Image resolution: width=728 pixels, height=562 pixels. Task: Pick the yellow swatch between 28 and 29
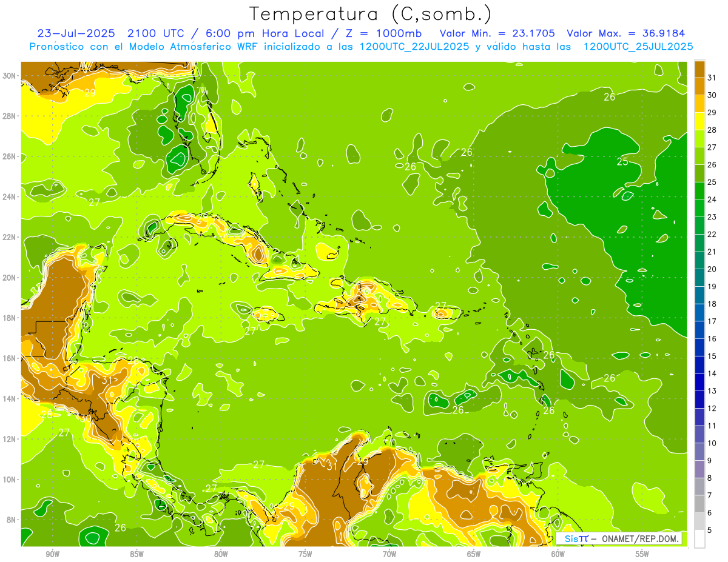(x=699, y=121)
